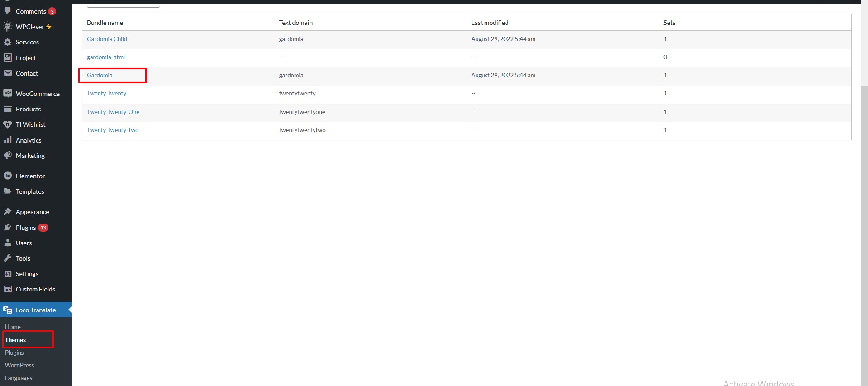Click the Elementor circle icon

coord(8,176)
